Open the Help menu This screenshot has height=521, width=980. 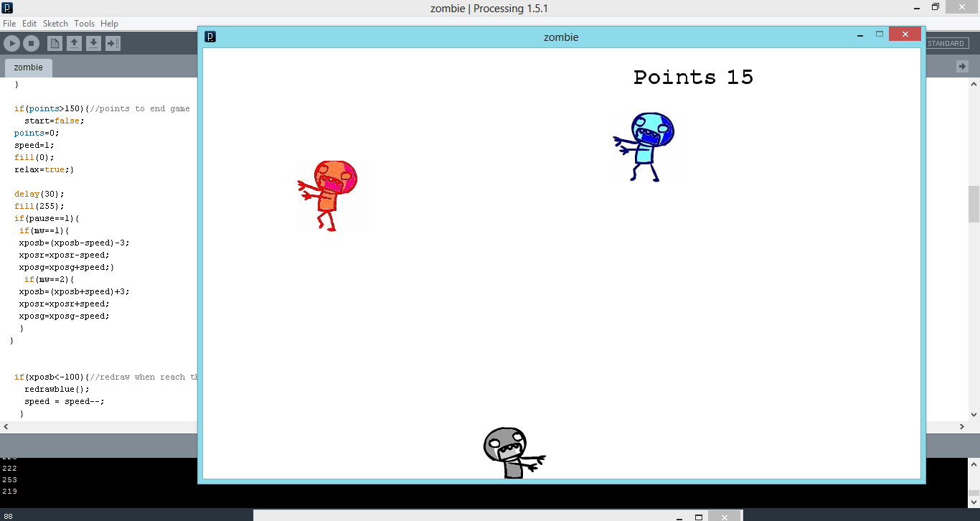109,24
